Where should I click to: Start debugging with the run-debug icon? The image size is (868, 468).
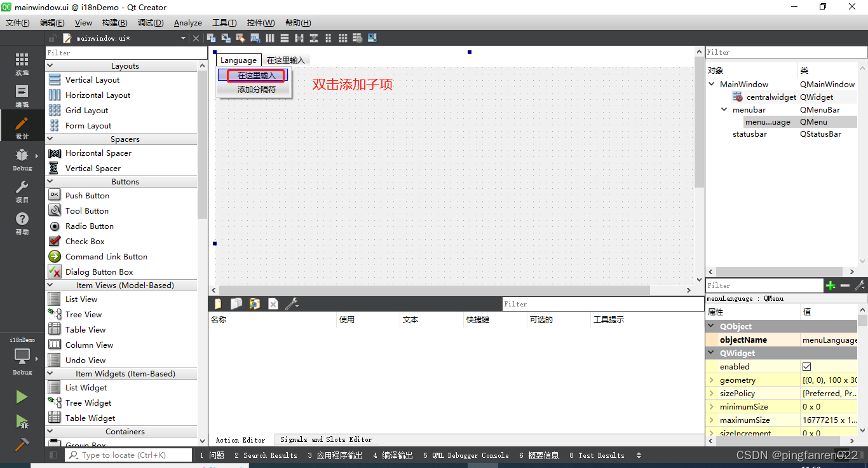22,421
